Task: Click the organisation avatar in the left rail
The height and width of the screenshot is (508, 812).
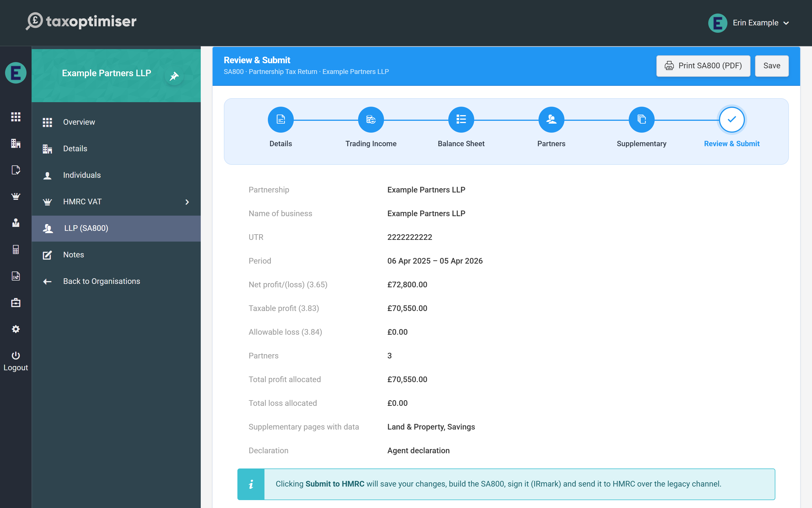Action: [16, 73]
